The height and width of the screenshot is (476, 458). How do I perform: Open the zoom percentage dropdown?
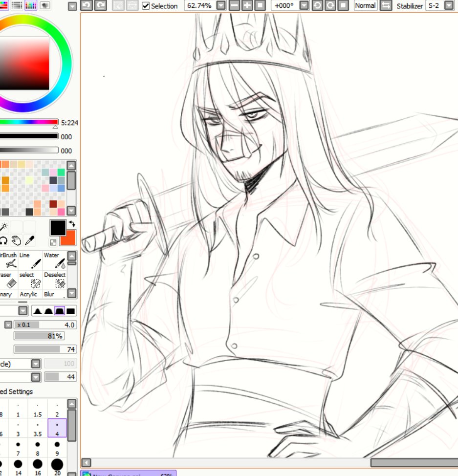[x=221, y=5]
